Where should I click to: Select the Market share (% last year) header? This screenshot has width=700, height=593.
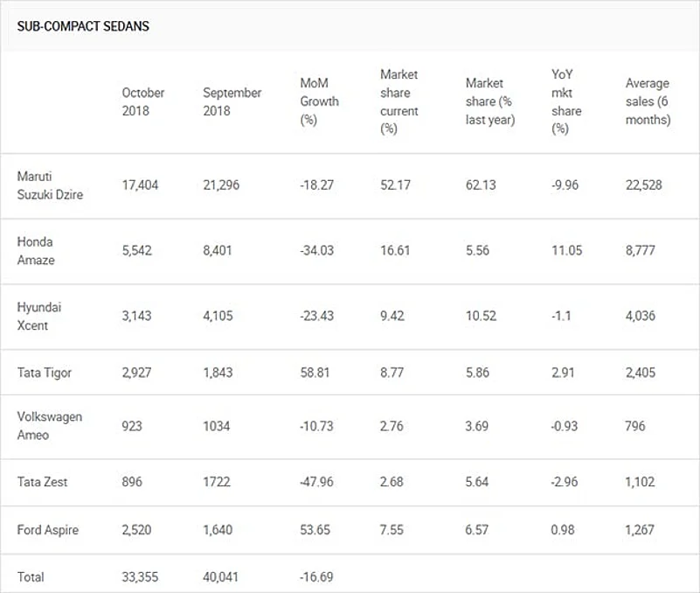489,101
